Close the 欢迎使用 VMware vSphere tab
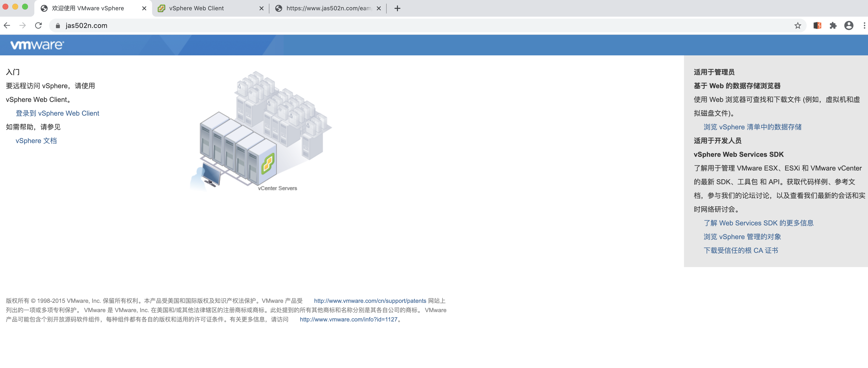868x368 pixels. pyautogui.click(x=144, y=8)
